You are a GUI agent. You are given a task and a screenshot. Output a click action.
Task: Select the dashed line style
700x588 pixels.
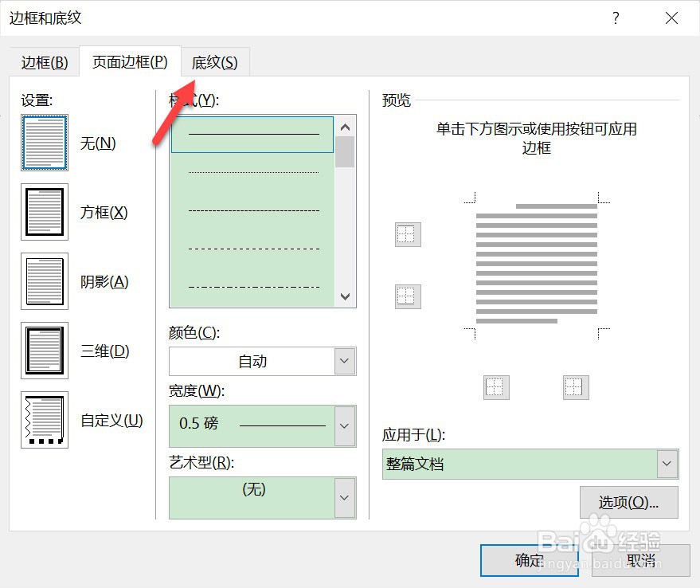(x=252, y=209)
